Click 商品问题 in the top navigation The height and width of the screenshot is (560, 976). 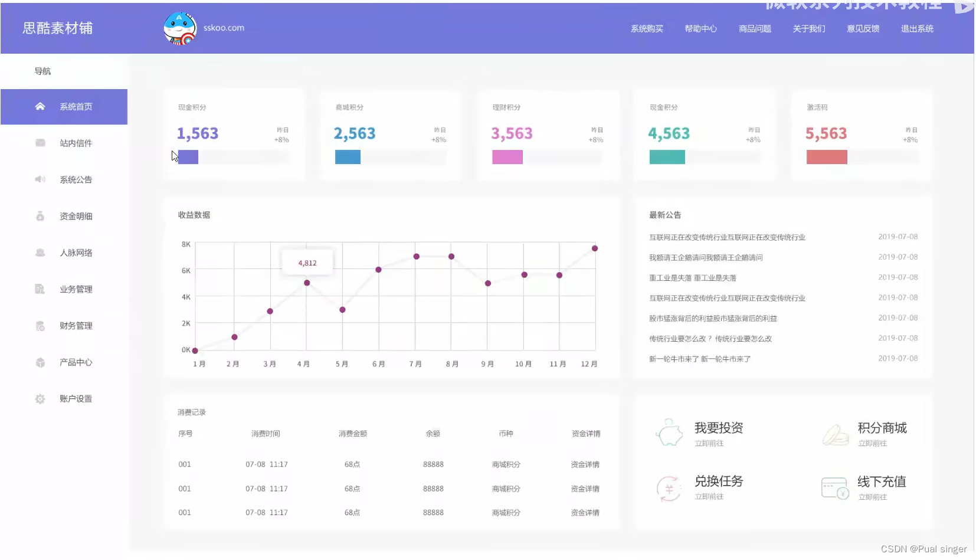click(x=755, y=28)
